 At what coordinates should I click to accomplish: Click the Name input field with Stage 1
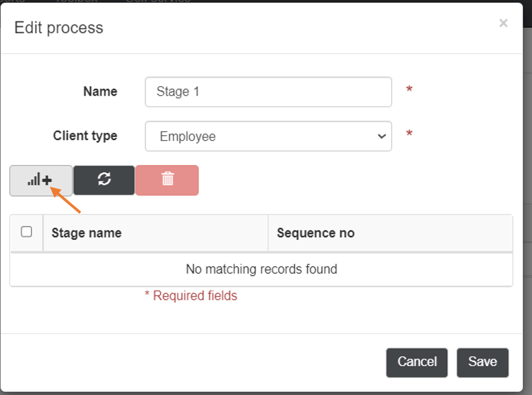click(x=269, y=92)
